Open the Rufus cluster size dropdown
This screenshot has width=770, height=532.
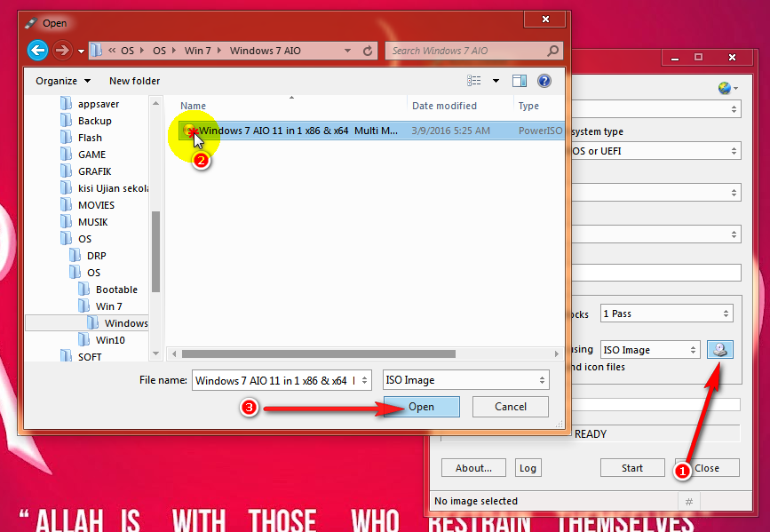(x=656, y=234)
